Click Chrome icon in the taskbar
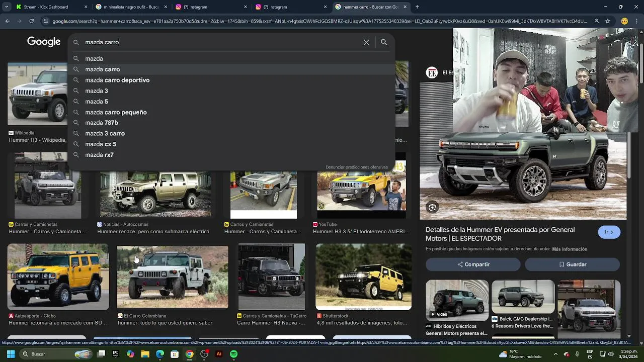644x362 pixels. (189, 354)
